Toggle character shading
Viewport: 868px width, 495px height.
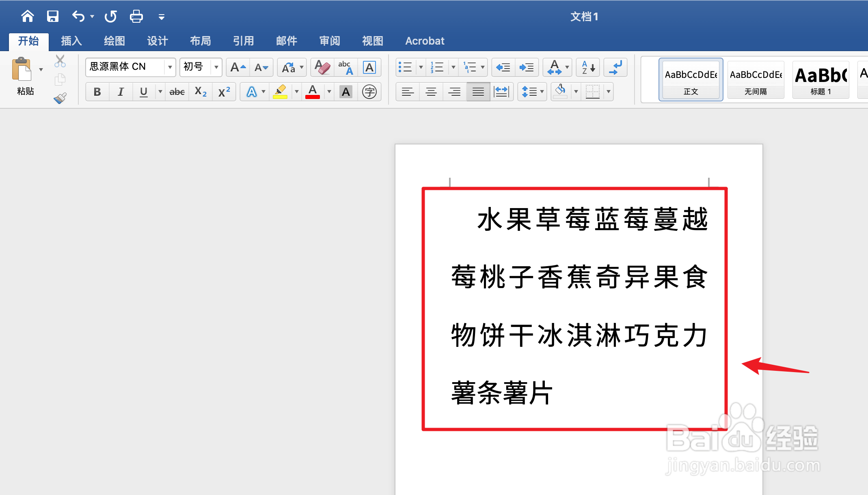pyautogui.click(x=346, y=92)
